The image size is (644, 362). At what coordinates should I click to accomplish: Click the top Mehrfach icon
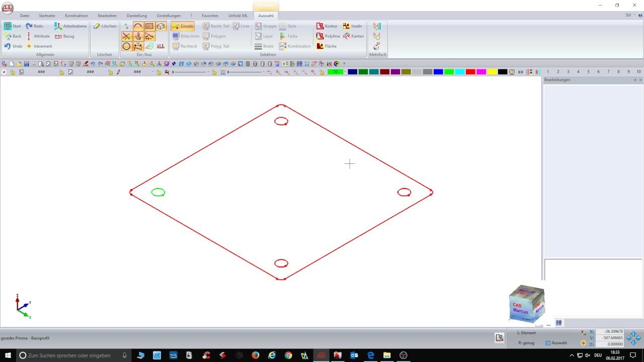click(x=377, y=26)
